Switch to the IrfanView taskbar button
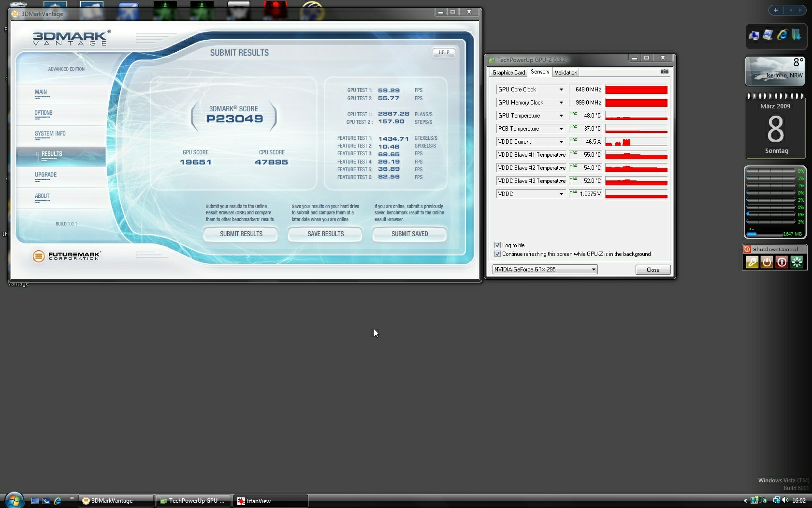 coord(271,501)
